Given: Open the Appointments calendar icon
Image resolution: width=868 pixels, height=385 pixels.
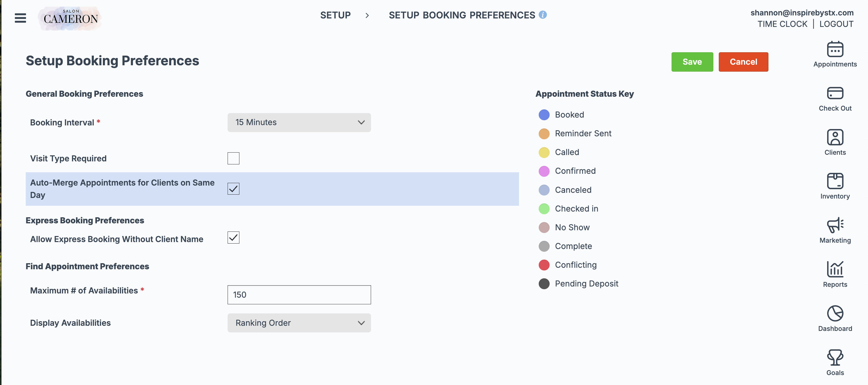Looking at the screenshot, I should (x=835, y=50).
